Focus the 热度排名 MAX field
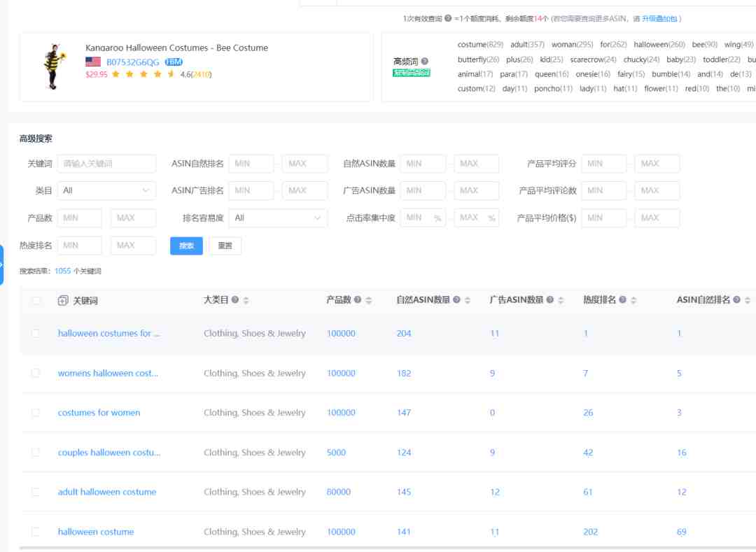Image resolution: width=756 pixels, height=552 pixels. pyautogui.click(x=134, y=246)
